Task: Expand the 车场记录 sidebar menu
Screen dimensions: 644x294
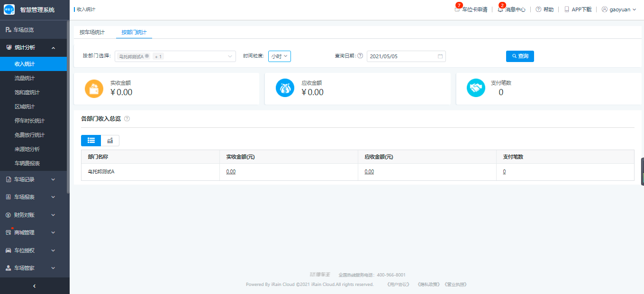Action: coord(34,179)
